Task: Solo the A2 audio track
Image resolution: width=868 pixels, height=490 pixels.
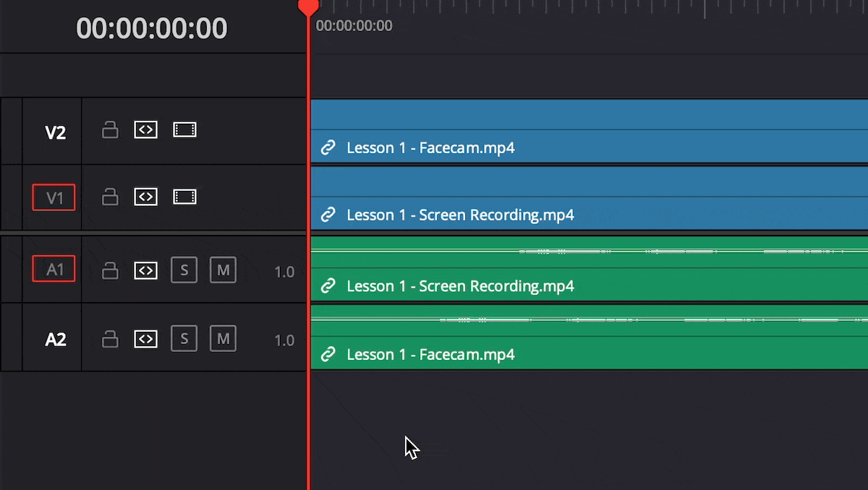Action: click(184, 338)
